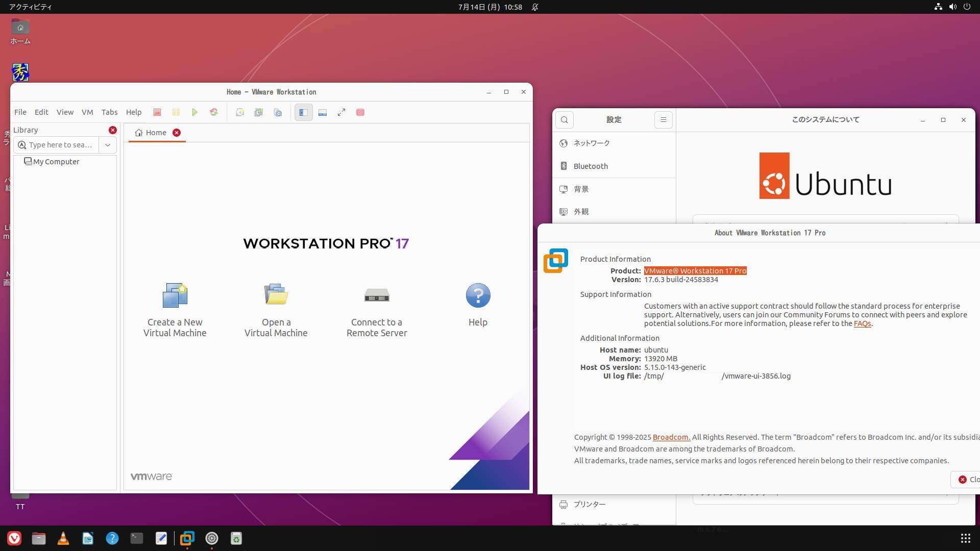This screenshot has width=980, height=551.
Task: Click the search button in Settings window
Action: coord(565,120)
